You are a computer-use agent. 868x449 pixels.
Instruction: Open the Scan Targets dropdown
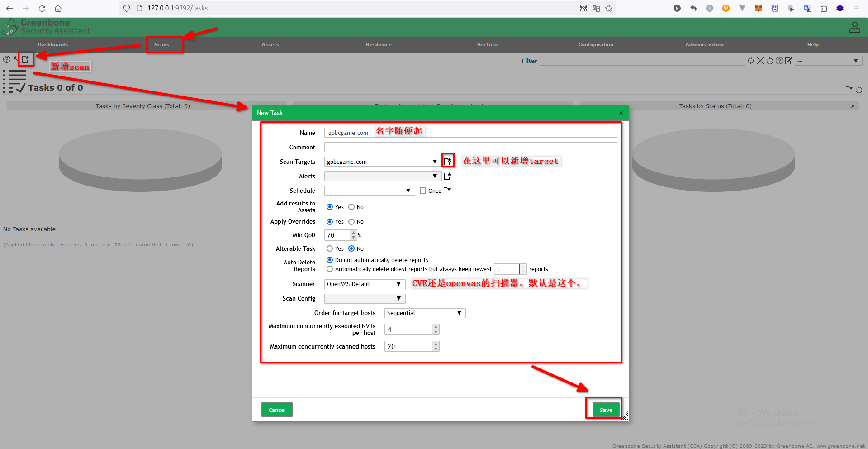[x=382, y=162]
